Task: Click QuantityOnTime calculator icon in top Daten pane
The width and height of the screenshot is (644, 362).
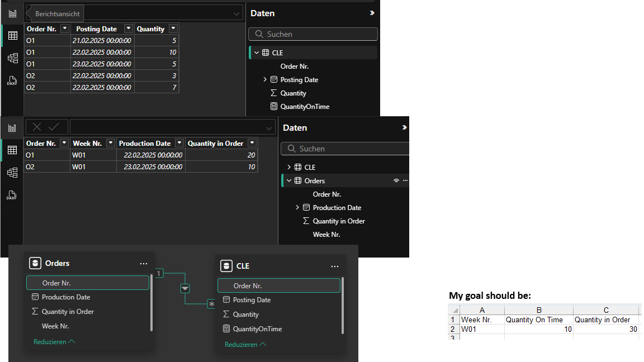Action: [274, 106]
